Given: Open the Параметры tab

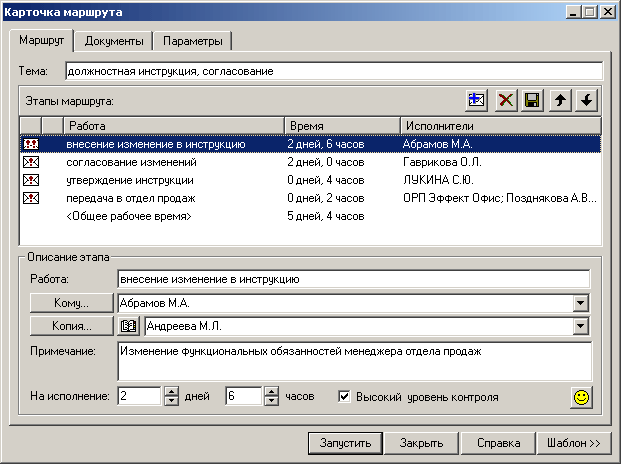Looking at the screenshot, I should click(193, 41).
